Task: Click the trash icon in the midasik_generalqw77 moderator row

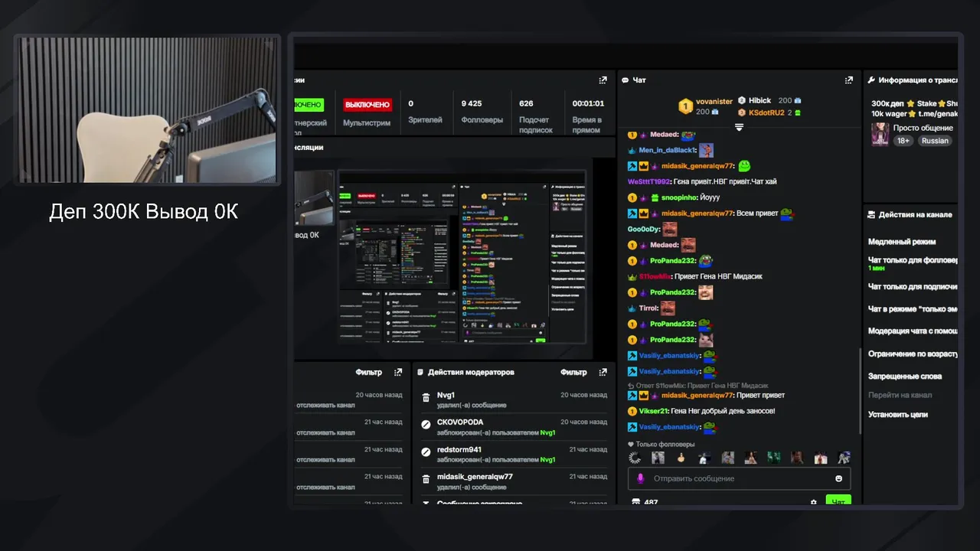Action: tap(426, 480)
